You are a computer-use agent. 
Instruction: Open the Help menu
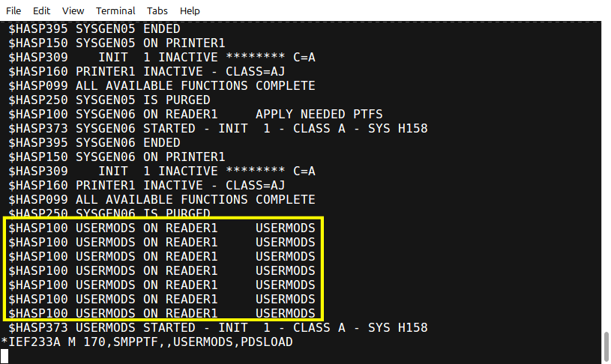point(190,11)
